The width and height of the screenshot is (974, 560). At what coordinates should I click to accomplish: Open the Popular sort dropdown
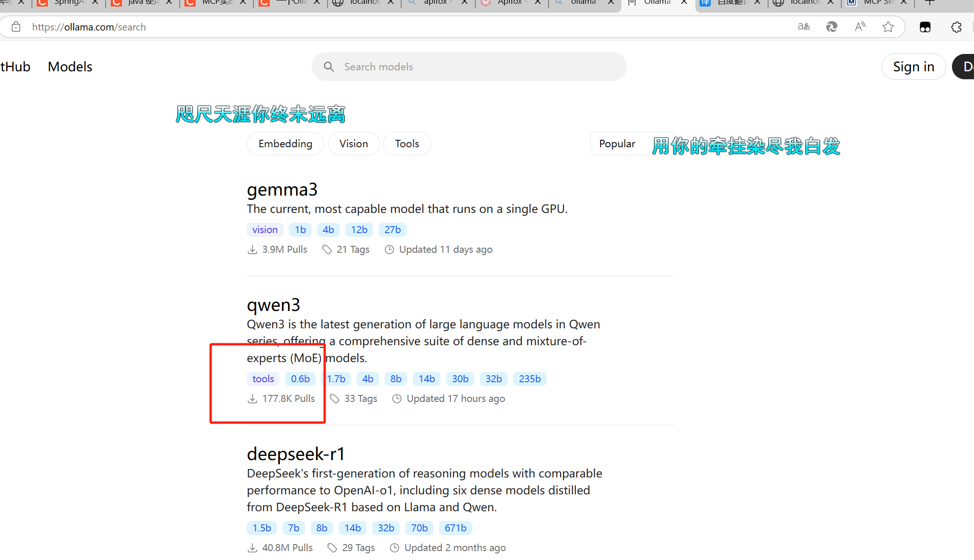[x=617, y=144]
